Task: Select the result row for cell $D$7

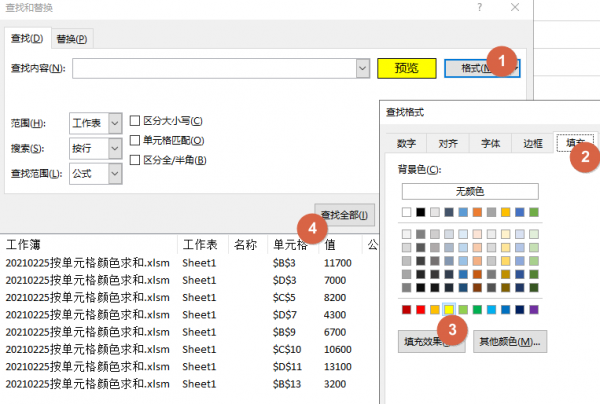Action: pyautogui.click(x=189, y=315)
